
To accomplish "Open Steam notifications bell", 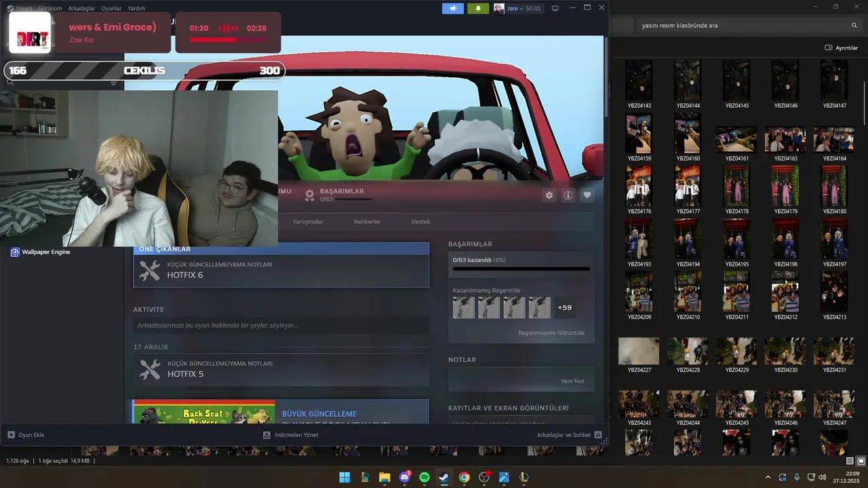I will (478, 8).
